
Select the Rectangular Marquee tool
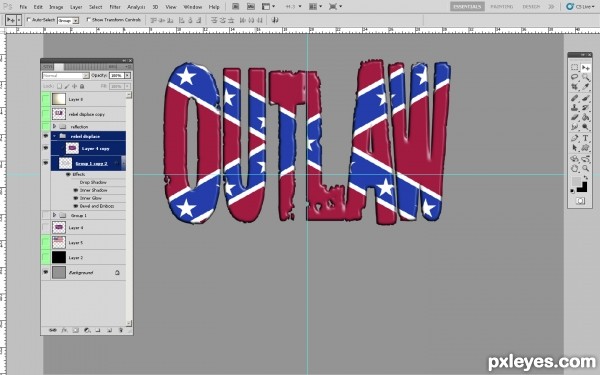(574, 67)
